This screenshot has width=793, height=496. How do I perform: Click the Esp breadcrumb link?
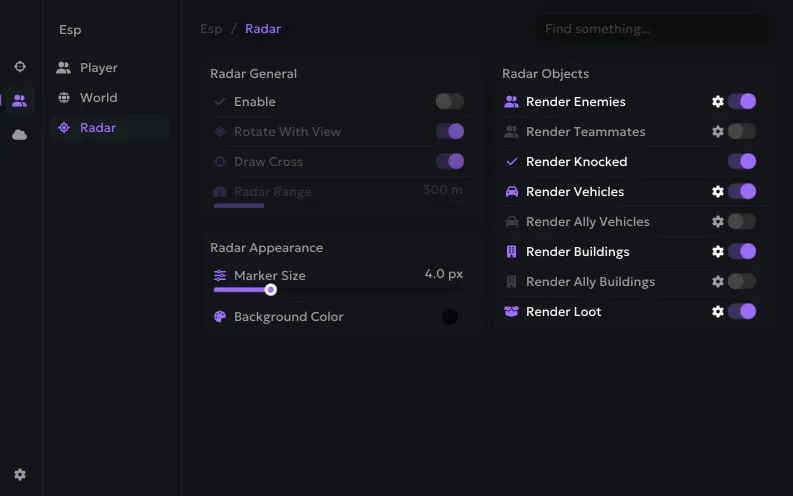click(x=211, y=29)
